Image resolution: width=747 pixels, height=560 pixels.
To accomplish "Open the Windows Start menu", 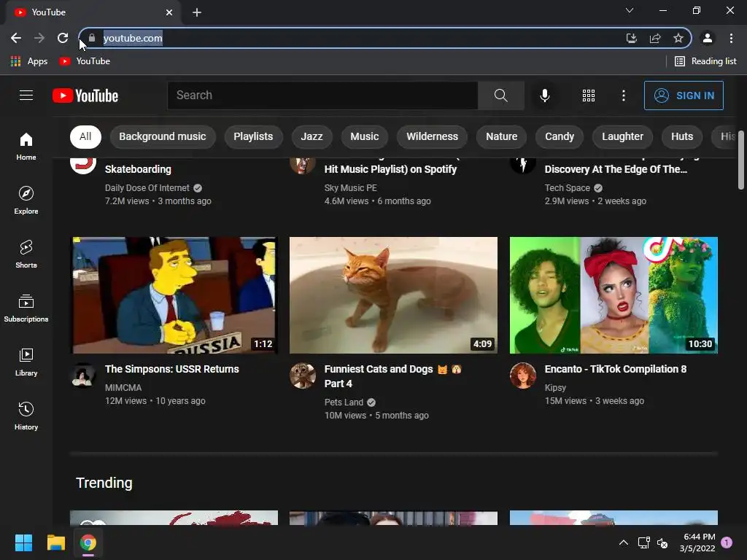I will click(23, 542).
